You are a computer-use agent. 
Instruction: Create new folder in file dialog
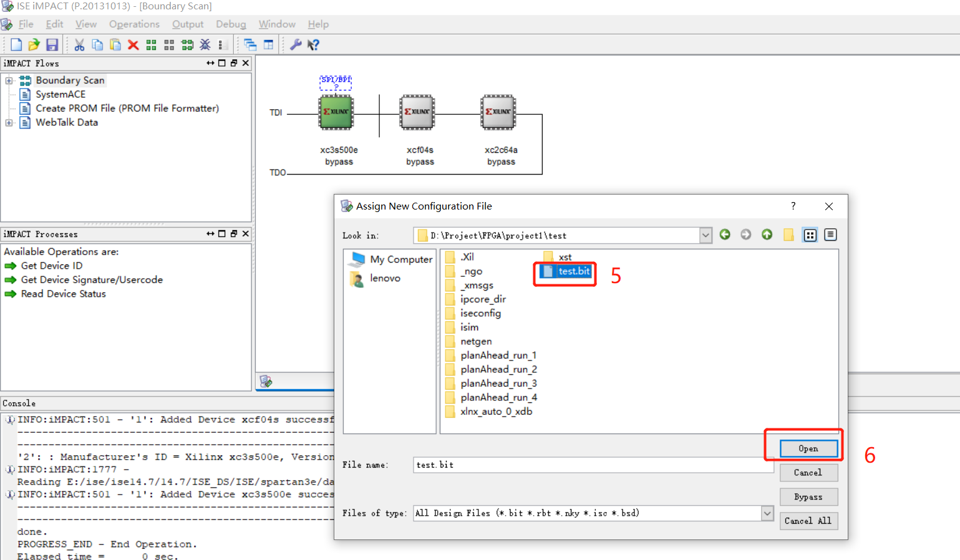click(x=788, y=234)
